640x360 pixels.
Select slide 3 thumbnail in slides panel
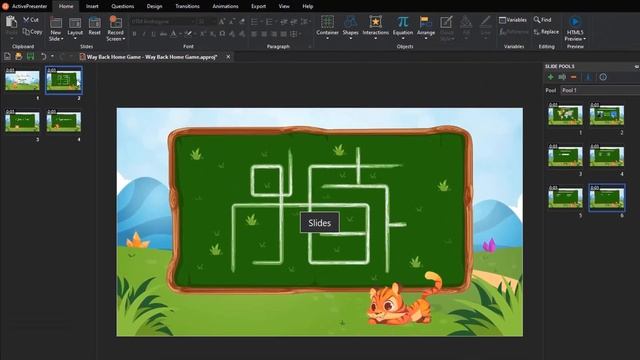click(x=22, y=121)
